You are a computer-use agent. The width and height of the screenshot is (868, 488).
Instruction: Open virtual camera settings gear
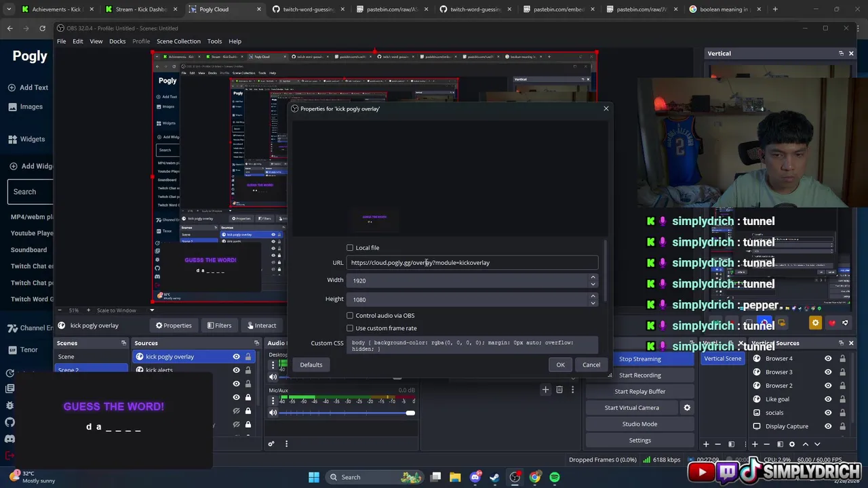(x=687, y=408)
